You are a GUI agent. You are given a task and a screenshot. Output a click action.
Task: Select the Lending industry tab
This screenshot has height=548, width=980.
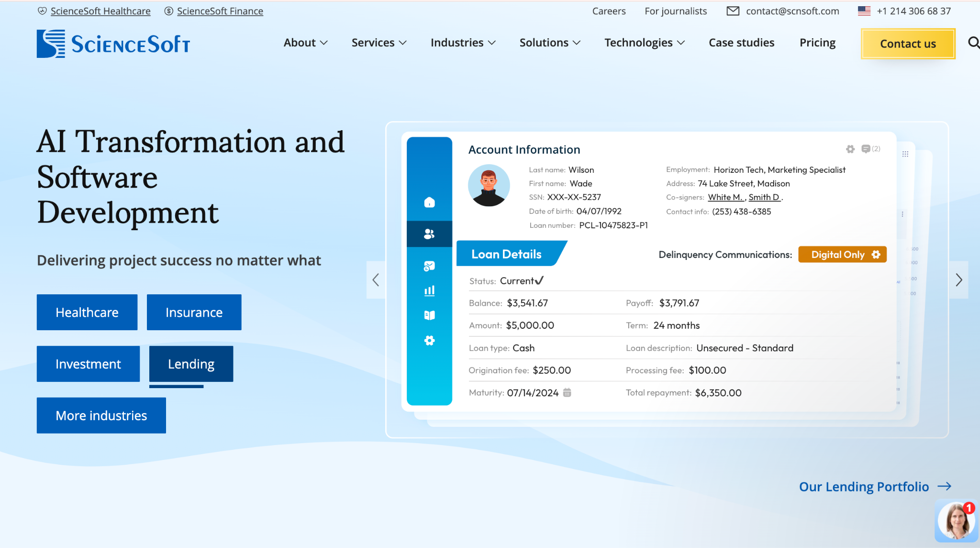point(191,364)
